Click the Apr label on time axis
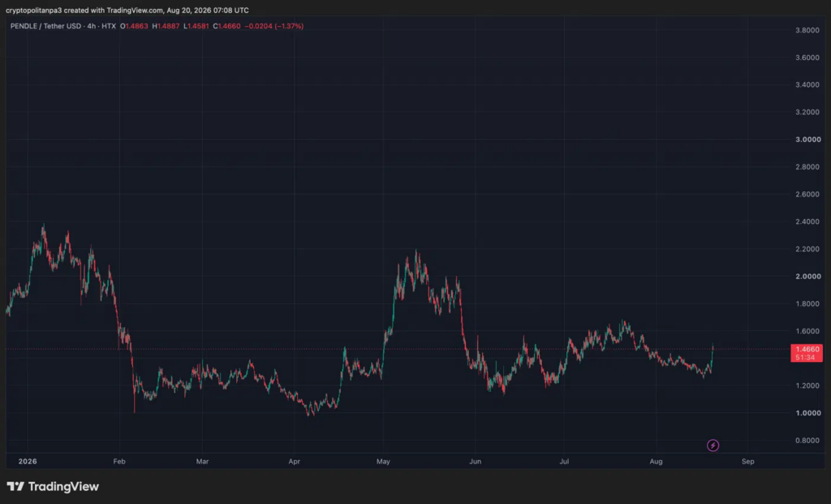 (x=294, y=462)
